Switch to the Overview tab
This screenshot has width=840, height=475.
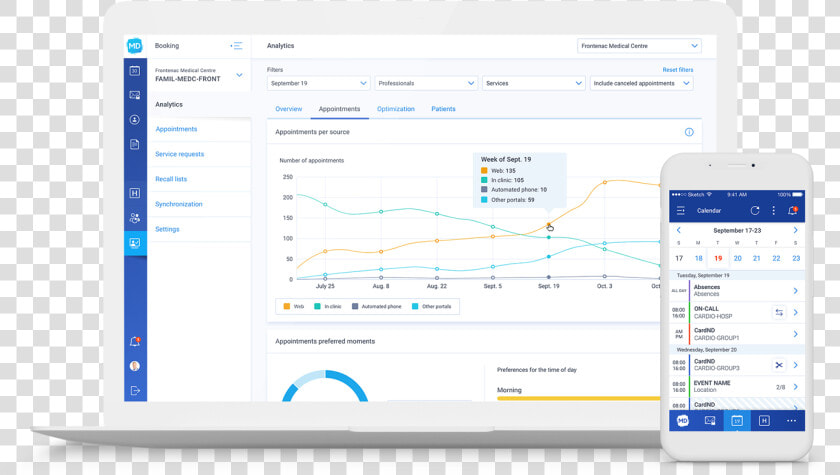[x=289, y=109]
